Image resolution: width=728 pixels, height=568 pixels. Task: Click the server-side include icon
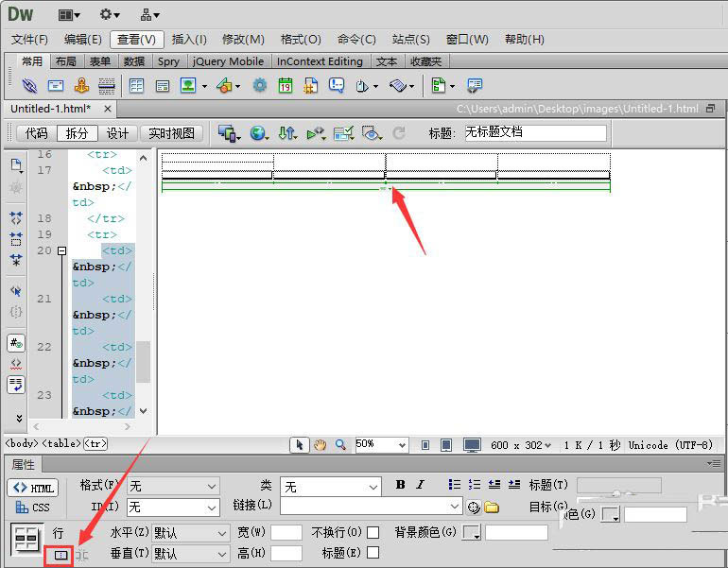click(x=311, y=85)
